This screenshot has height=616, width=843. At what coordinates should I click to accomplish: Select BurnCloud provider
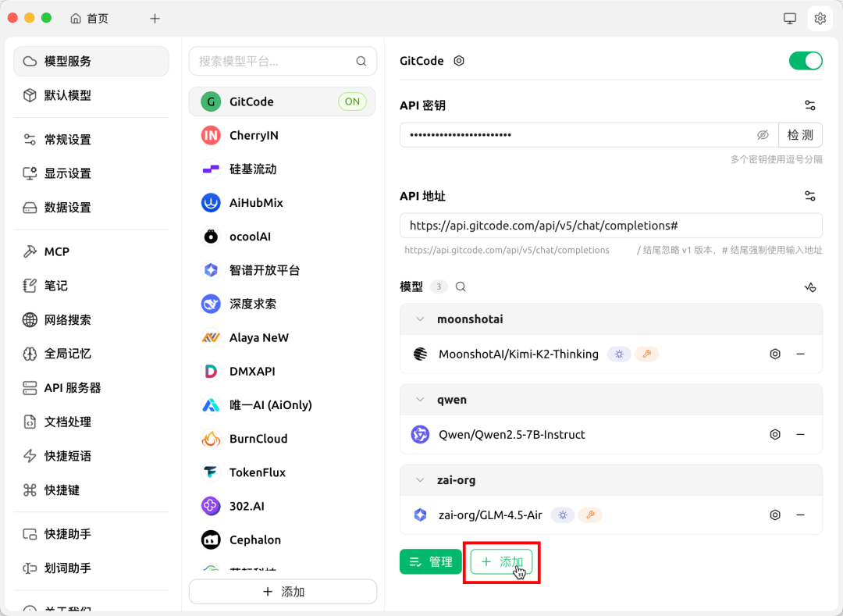tap(283, 439)
